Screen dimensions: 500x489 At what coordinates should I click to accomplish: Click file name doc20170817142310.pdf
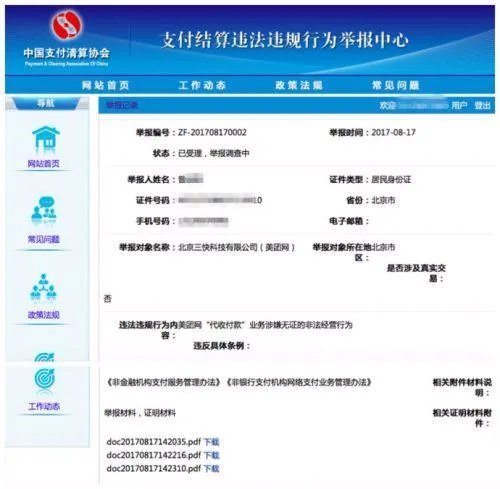(x=154, y=469)
